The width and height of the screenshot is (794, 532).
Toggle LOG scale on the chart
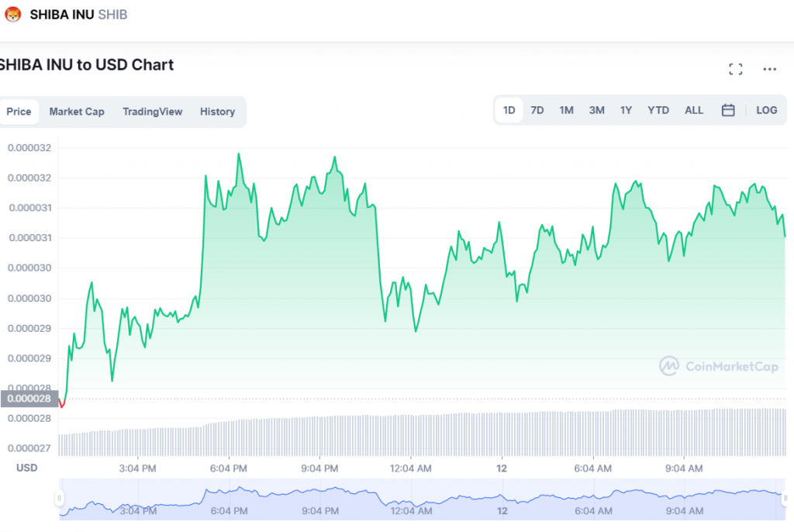coord(766,110)
